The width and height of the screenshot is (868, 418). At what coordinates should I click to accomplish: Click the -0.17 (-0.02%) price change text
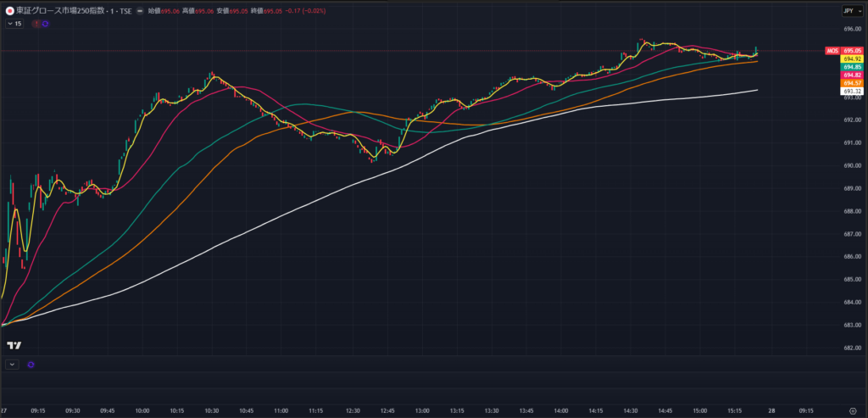pos(308,11)
